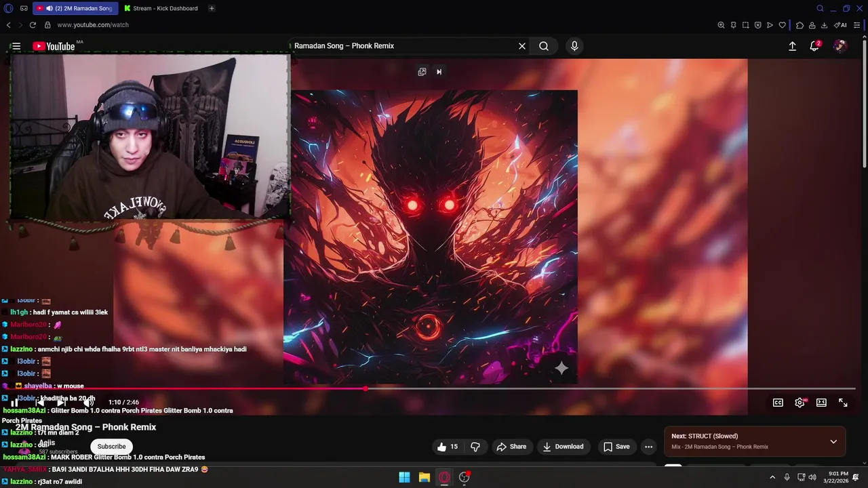
Task: Save the video to a playlist
Action: [616, 447]
